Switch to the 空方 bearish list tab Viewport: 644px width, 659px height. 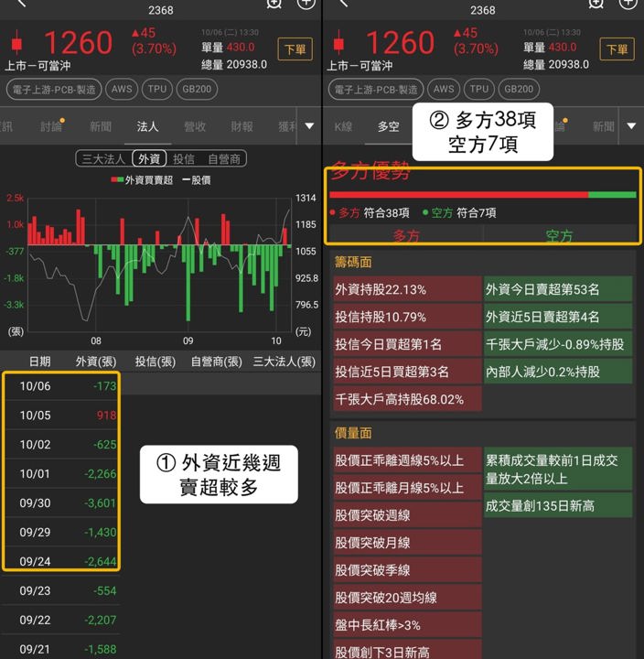pyautogui.click(x=560, y=235)
